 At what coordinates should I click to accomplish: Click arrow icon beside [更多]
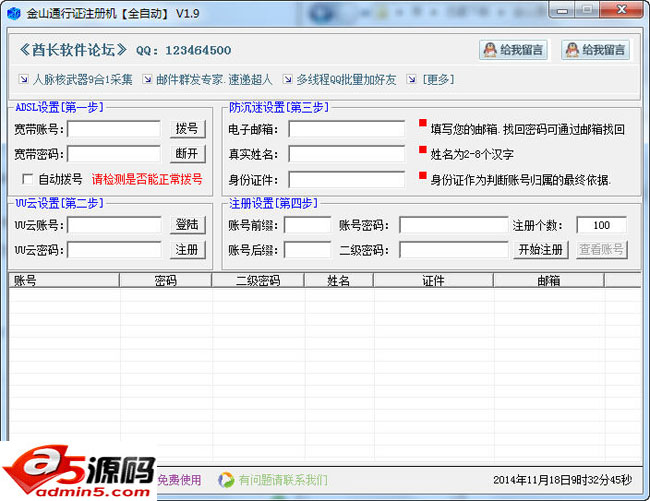click(x=411, y=79)
